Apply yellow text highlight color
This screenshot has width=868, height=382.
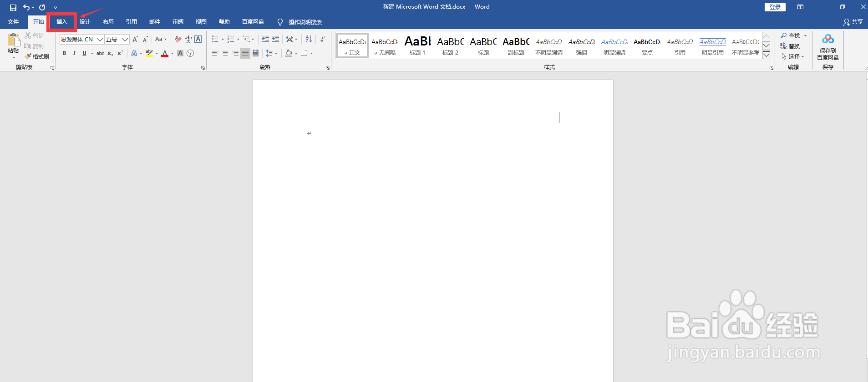149,53
